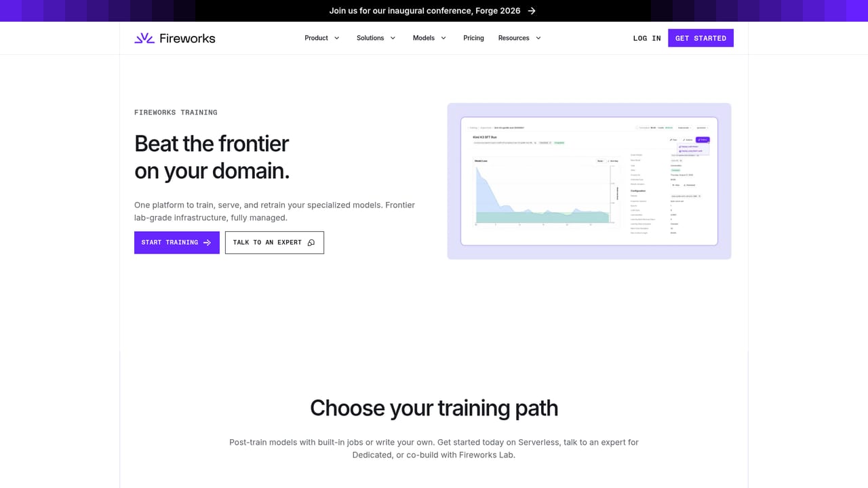The image size is (868, 488).
Task: Open the training dashboard preview image
Action: [589, 181]
